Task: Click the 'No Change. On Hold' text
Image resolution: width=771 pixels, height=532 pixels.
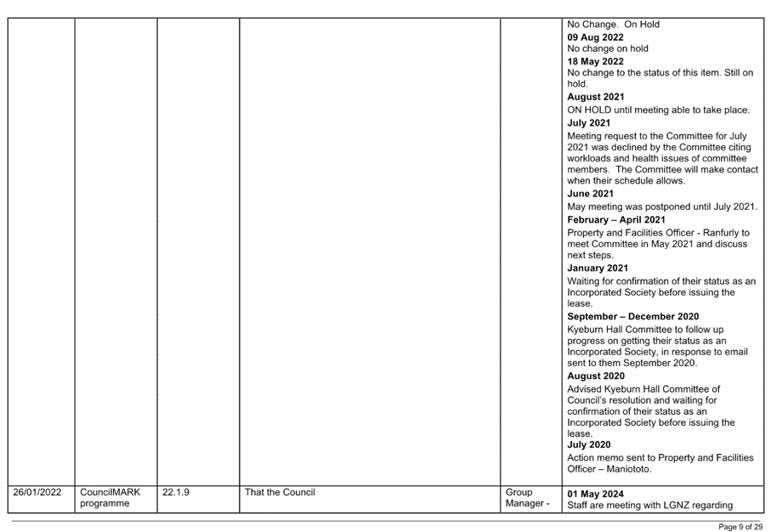Action: pos(613,24)
